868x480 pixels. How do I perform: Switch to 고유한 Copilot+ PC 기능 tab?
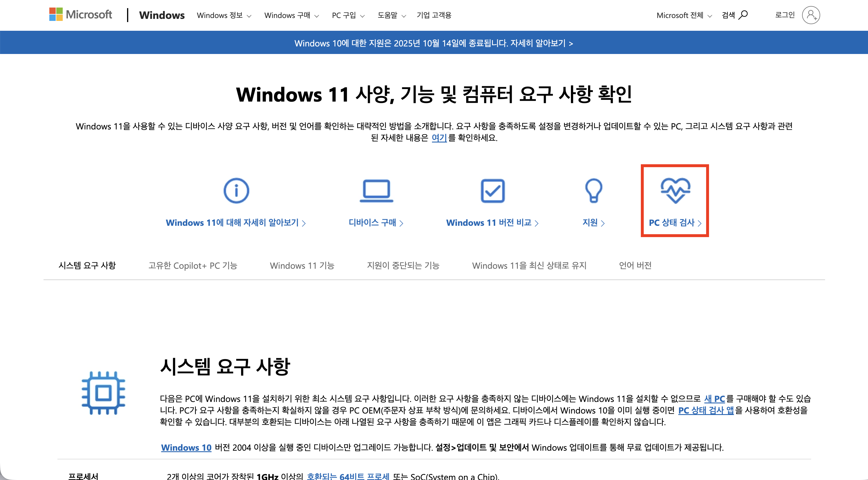click(x=193, y=265)
